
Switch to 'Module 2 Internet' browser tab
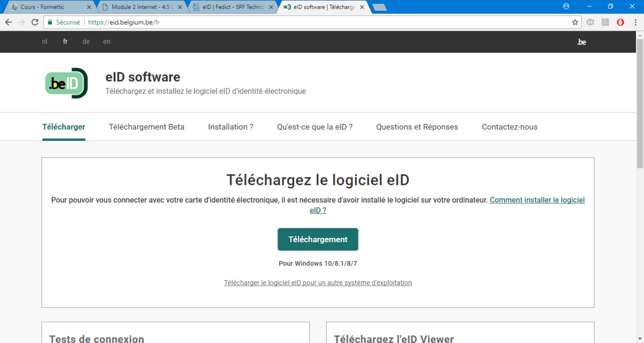coord(140,8)
